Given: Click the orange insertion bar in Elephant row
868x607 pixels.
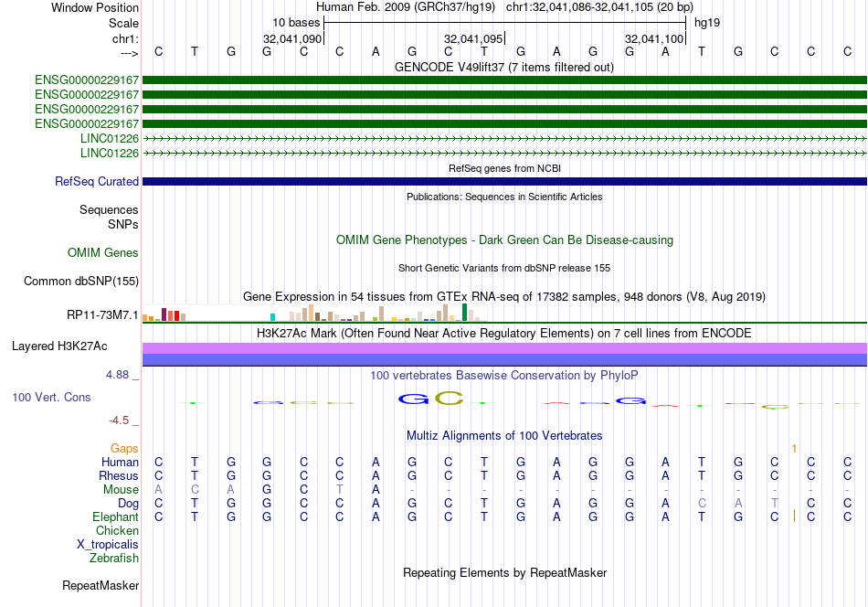Looking at the screenshot, I should point(794,516).
